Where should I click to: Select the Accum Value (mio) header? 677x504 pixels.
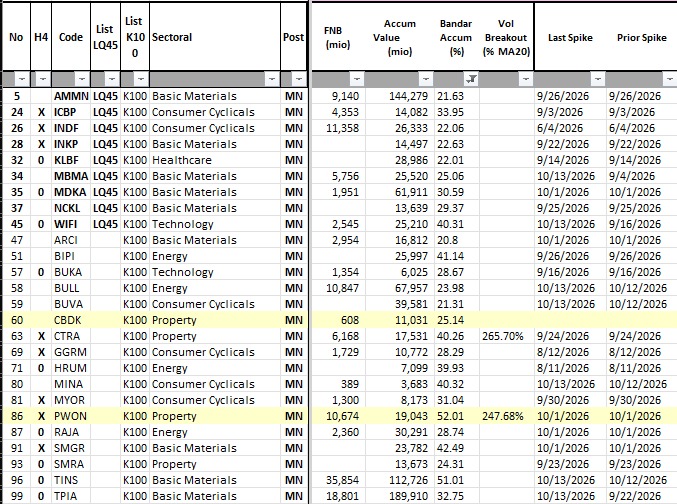point(400,37)
